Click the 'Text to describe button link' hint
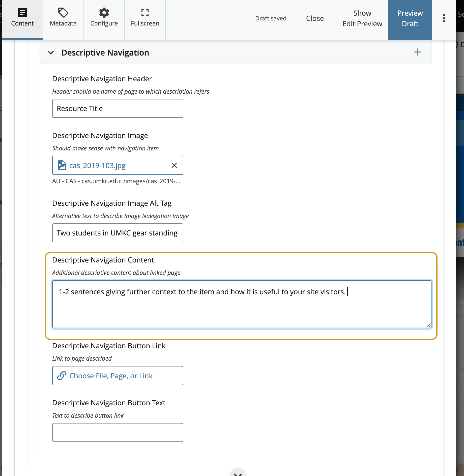Screen dimensions: 464x476 point(88,415)
